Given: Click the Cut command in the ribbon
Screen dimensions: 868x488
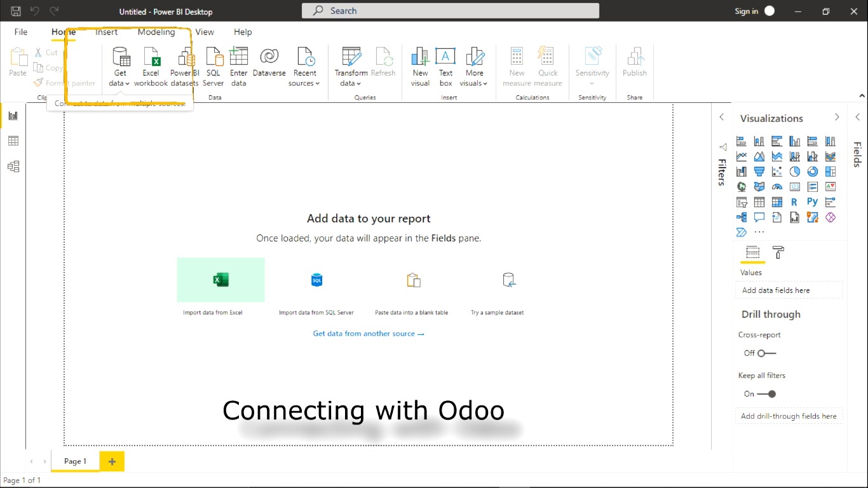Looking at the screenshot, I should pyautogui.click(x=46, y=53).
